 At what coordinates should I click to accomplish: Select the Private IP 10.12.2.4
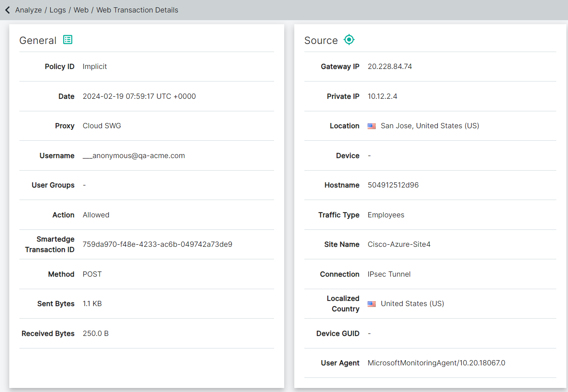[382, 96]
